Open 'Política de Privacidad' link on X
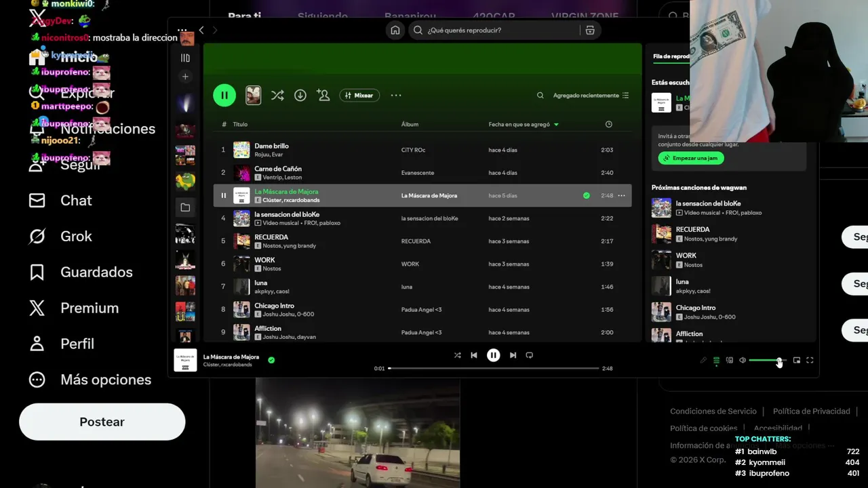 click(811, 411)
